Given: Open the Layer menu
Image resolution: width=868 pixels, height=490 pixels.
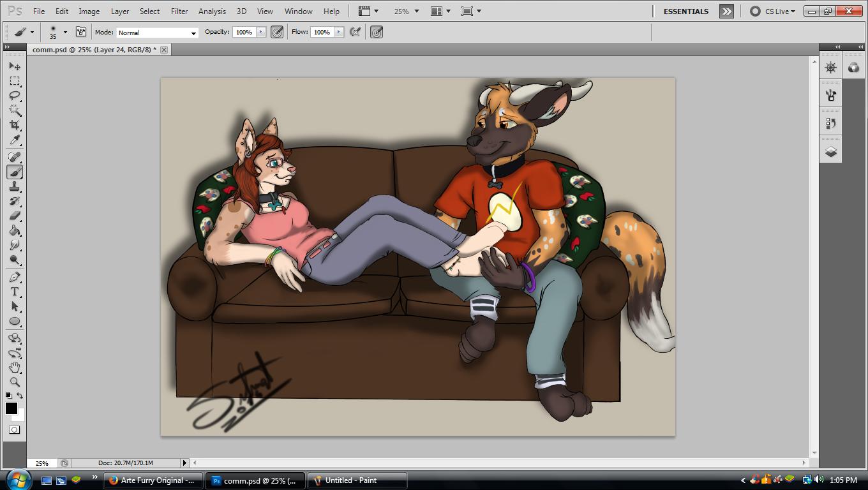Looking at the screenshot, I should [x=120, y=11].
